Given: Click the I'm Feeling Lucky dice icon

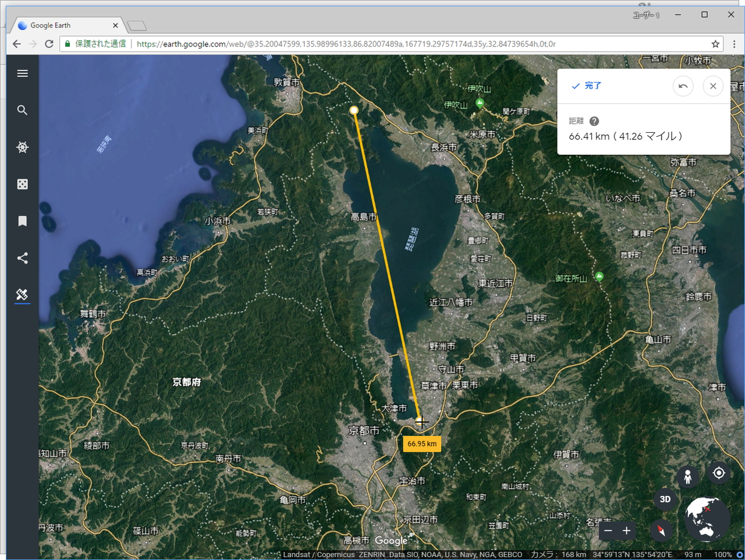Looking at the screenshot, I should pyautogui.click(x=22, y=183).
